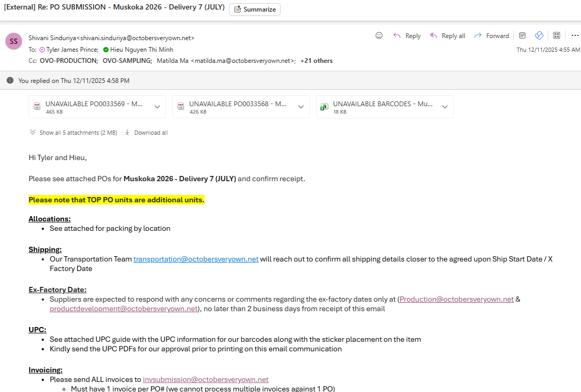Screen dimensions: 581x392
Task: Open the apps grid icon
Action: pyautogui.click(x=557, y=35)
